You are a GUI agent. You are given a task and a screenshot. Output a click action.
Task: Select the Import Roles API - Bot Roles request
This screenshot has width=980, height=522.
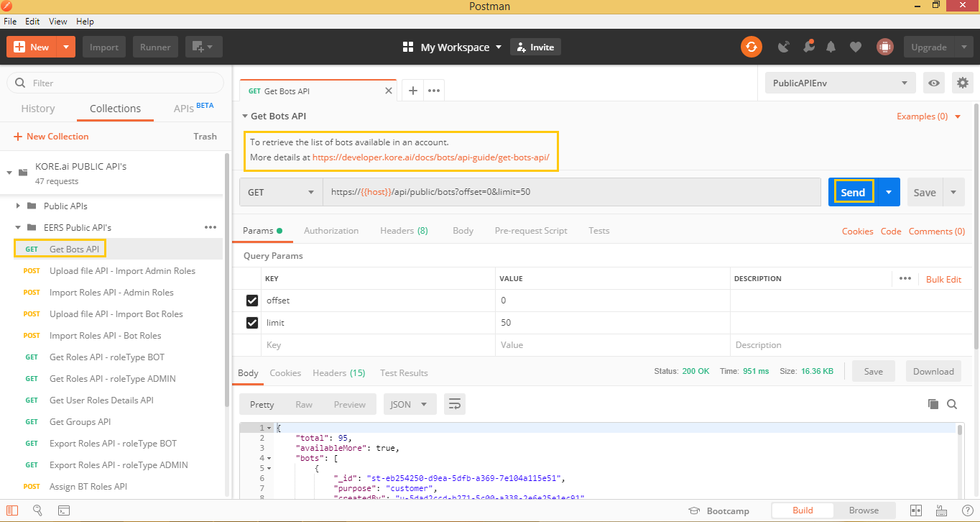click(105, 335)
